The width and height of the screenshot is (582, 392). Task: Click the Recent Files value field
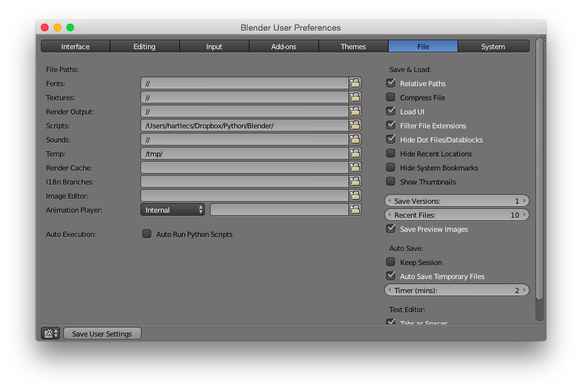tap(457, 215)
